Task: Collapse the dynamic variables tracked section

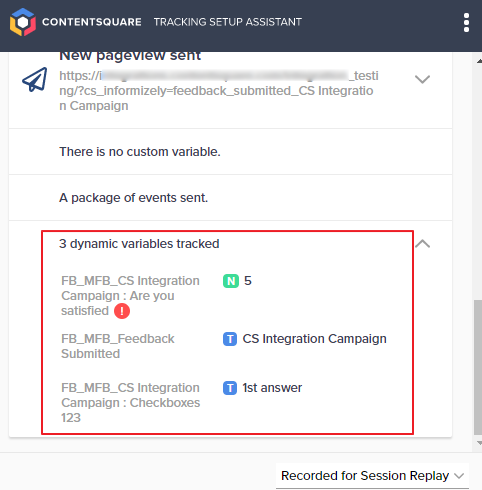Action: click(423, 244)
